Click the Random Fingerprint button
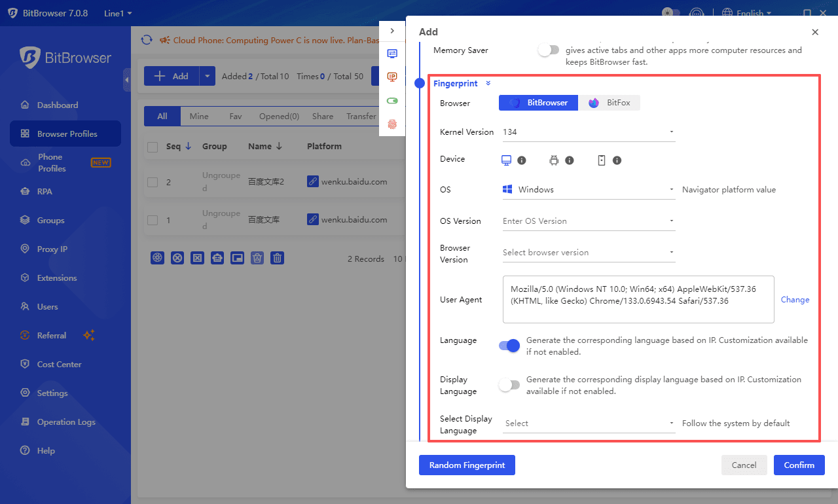838x504 pixels. pyautogui.click(x=467, y=465)
